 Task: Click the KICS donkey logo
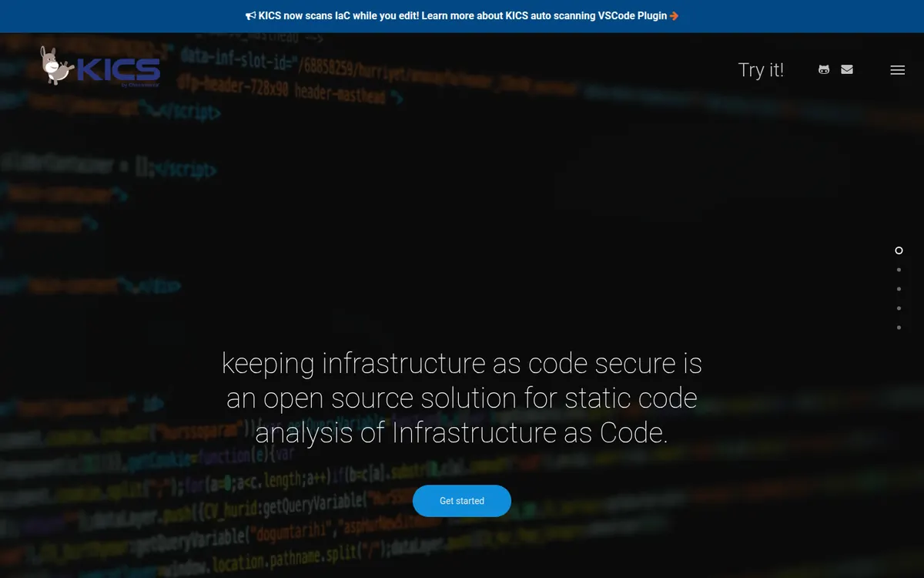[100, 67]
